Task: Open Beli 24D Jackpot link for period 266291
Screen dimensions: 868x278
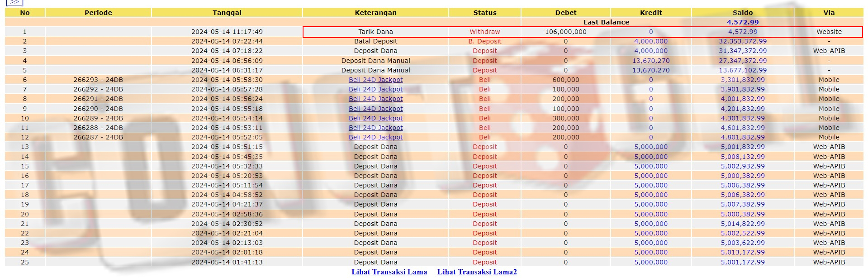Action: click(x=375, y=99)
